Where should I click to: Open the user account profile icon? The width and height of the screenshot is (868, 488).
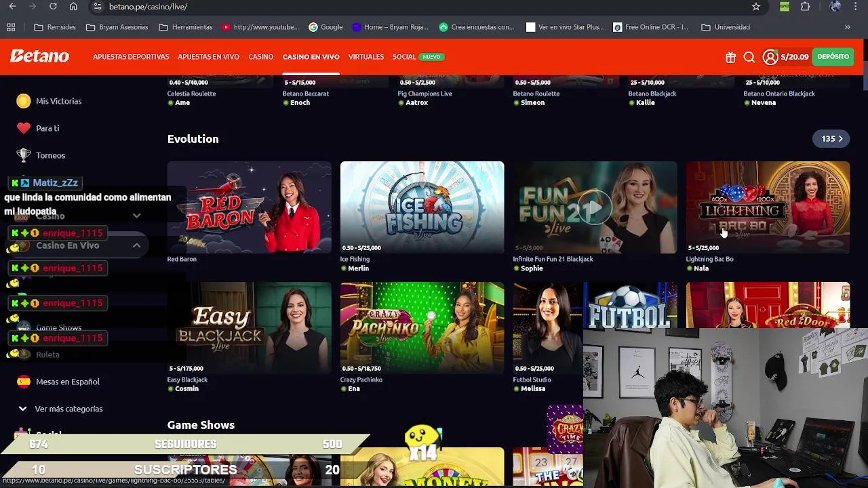click(x=770, y=57)
